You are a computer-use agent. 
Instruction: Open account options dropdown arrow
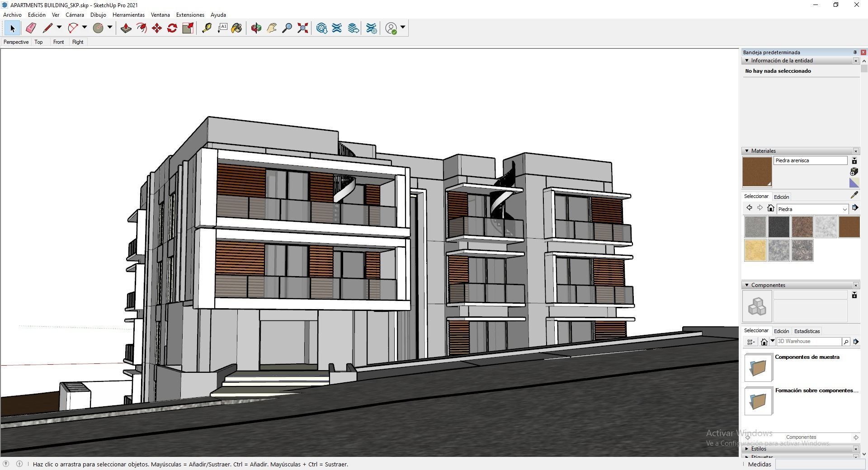point(403,28)
